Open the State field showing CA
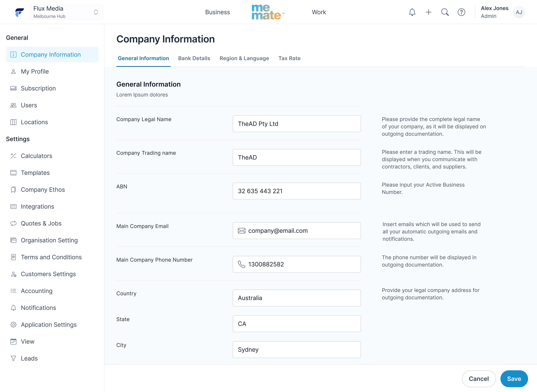The image size is (537, 392). click(297, 324)
